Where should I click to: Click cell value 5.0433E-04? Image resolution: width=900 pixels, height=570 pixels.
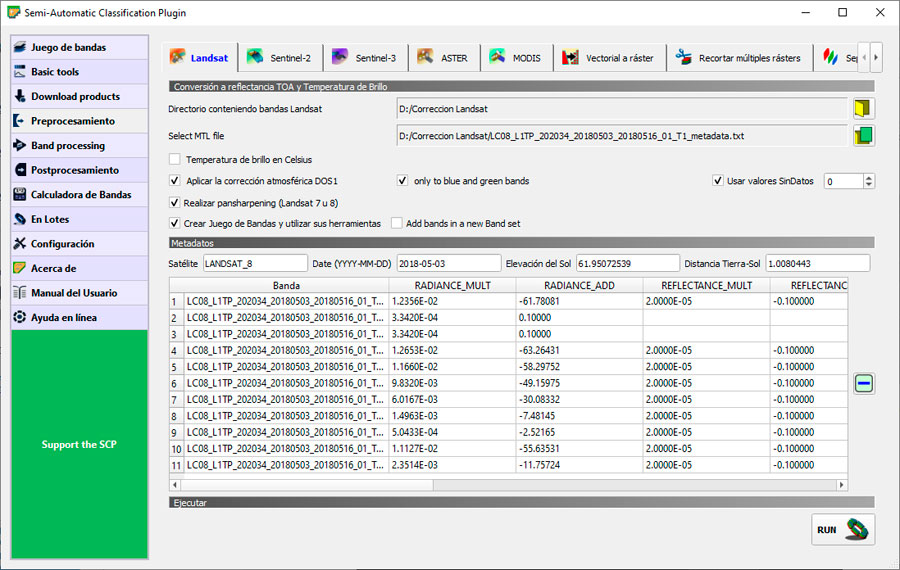[452, 432]
